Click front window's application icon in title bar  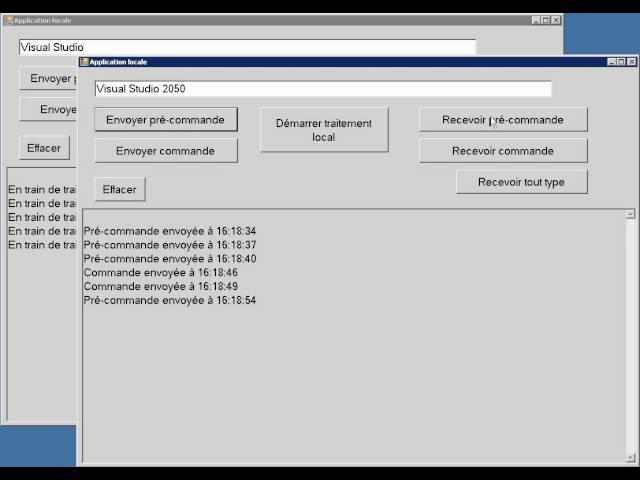pos(84,62)
